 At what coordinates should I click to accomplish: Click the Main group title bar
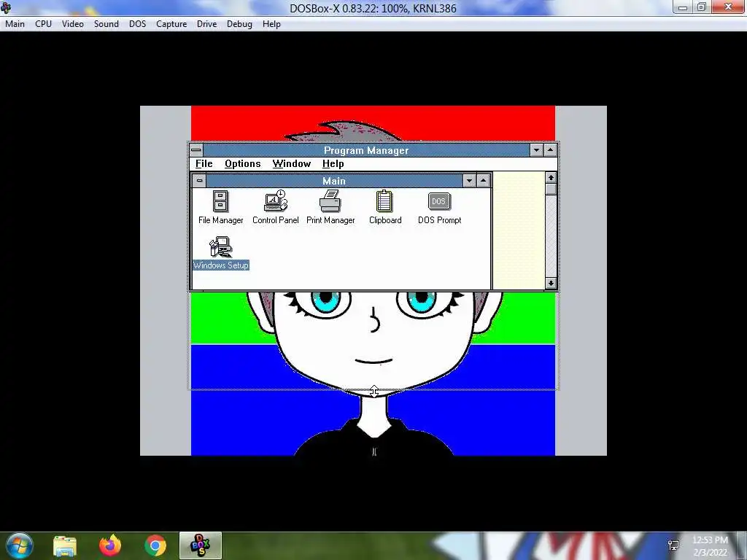click(334, 181)
